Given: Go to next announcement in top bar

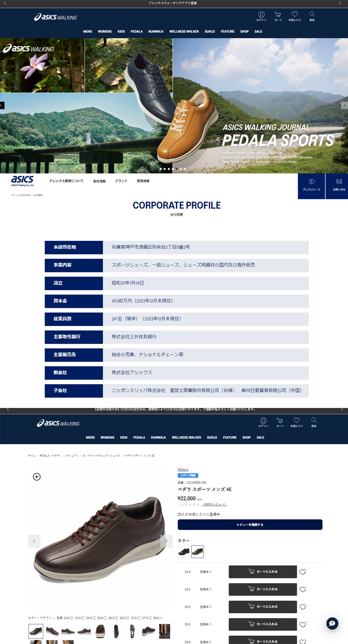Looking at the screenshot, I should coord(340,3).
